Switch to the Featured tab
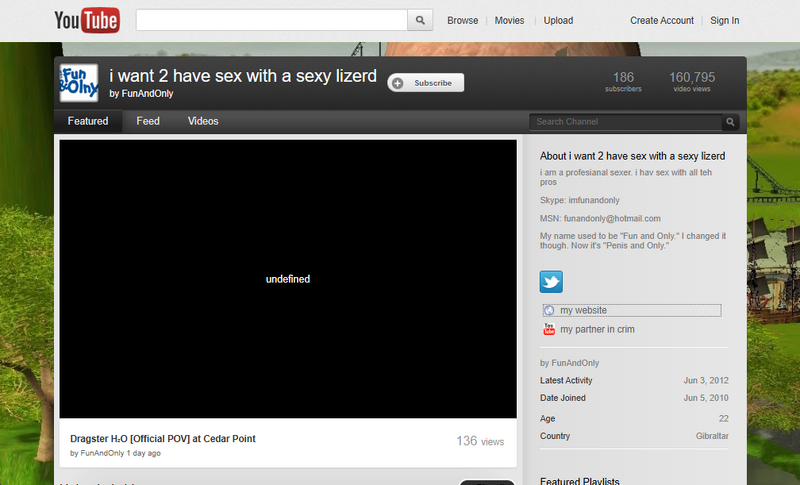Screen dimensions: 800x485 click(88, 121)
